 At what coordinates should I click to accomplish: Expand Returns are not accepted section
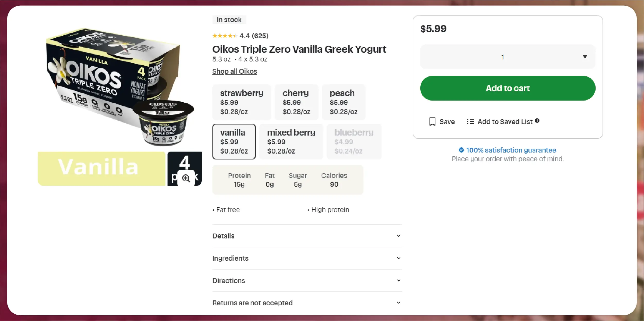(x=307, y=303)
